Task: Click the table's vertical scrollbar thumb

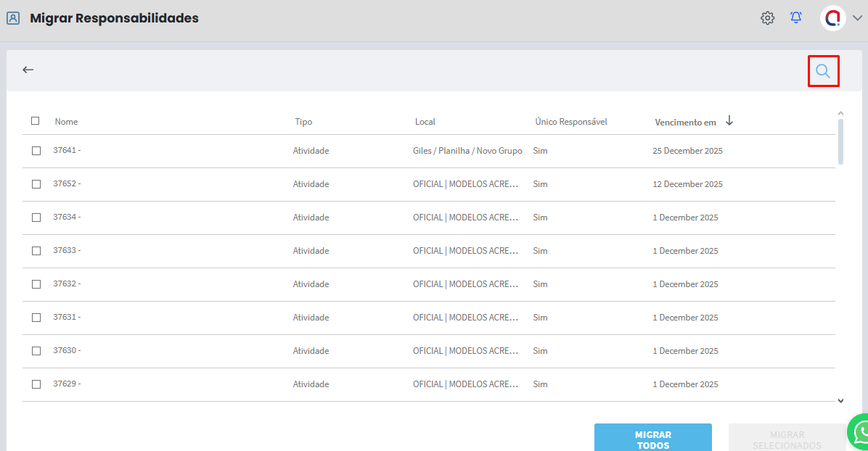Action: [840, 141]
